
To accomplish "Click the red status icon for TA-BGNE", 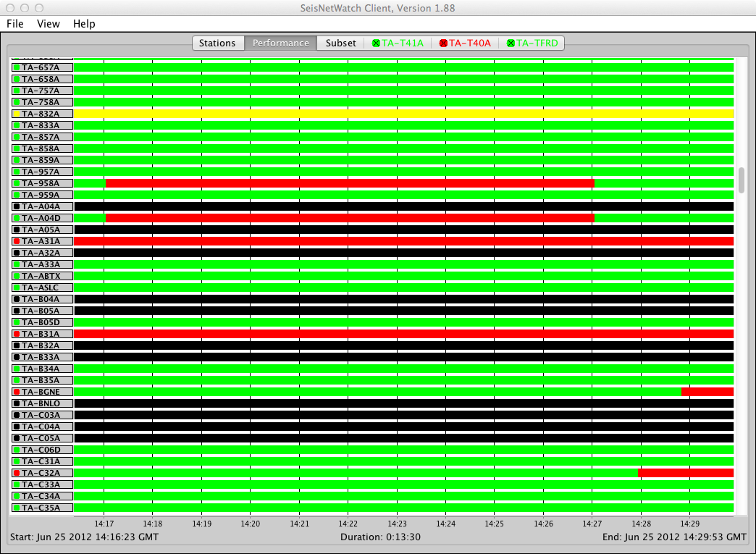I will (x=17, y=392).
